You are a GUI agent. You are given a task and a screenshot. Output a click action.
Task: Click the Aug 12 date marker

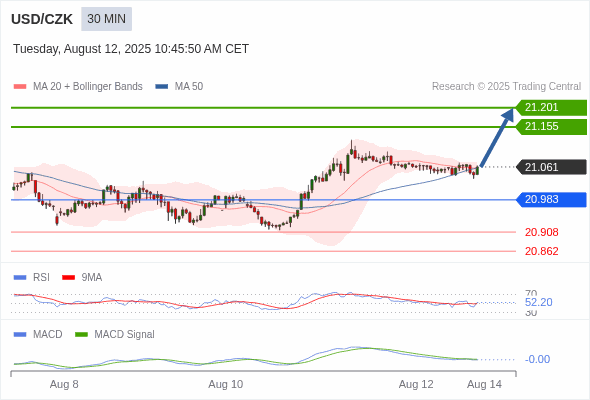[x=416, y=385]
